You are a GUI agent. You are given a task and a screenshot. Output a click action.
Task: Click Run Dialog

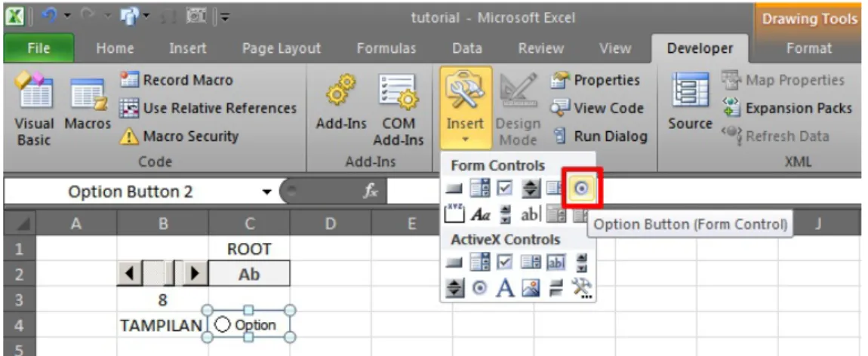click(x=599, y=136)
